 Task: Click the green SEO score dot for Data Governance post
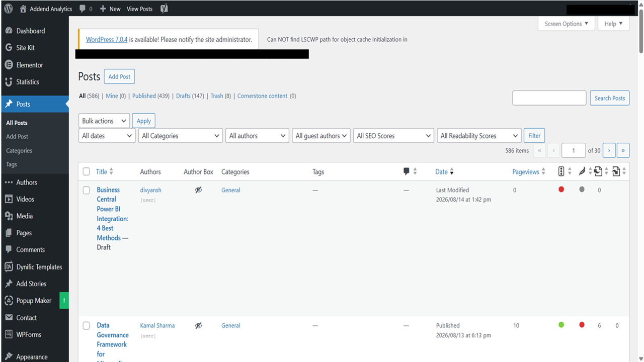(x=561, y=325)
